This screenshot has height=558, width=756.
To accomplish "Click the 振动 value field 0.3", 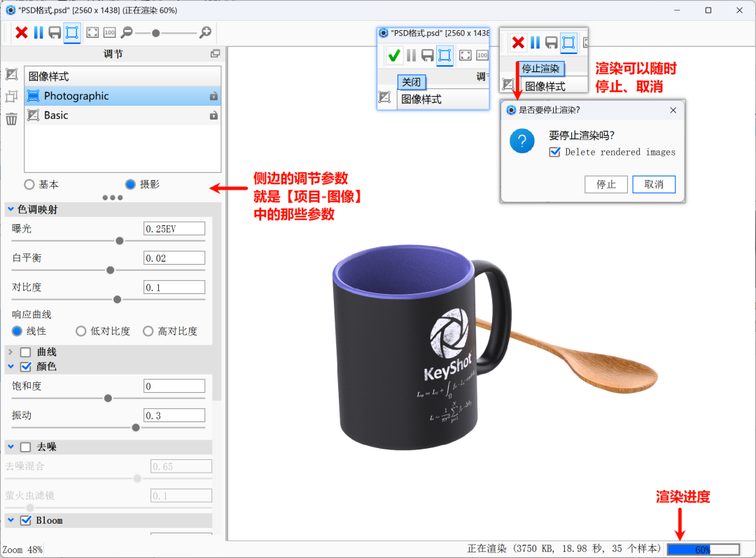I will point(174,415).
